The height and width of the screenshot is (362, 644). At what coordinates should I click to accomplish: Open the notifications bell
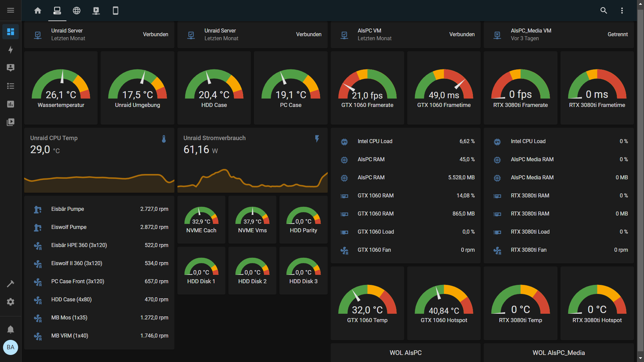coord(10,329)
